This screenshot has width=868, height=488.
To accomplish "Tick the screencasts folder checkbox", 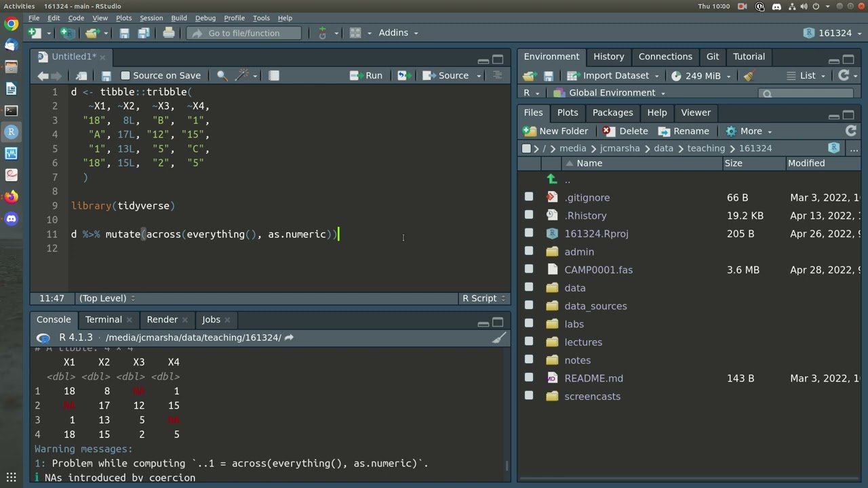I will coord(529,396).
